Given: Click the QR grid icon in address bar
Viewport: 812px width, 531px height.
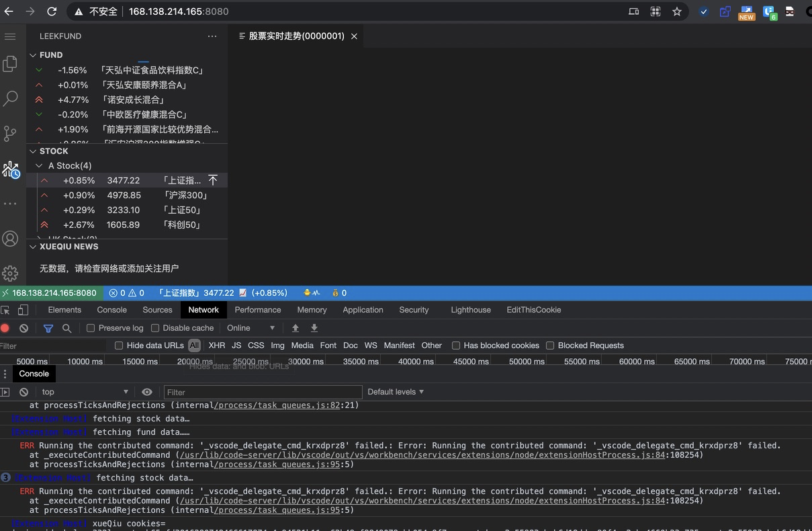Looking at the screenshot, I should (656, 11).
